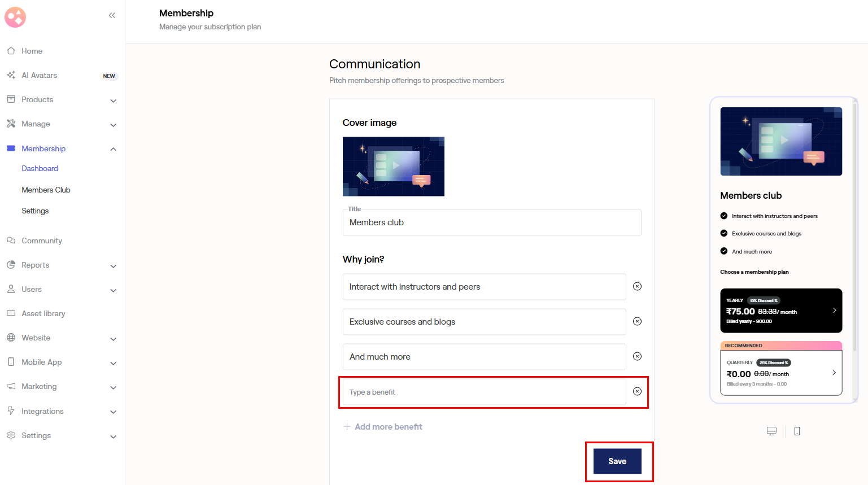Open the Members Club page

(46, 190)
